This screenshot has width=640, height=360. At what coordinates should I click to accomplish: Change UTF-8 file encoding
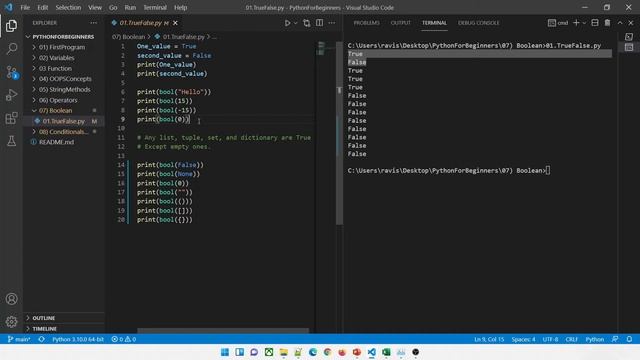550,339
